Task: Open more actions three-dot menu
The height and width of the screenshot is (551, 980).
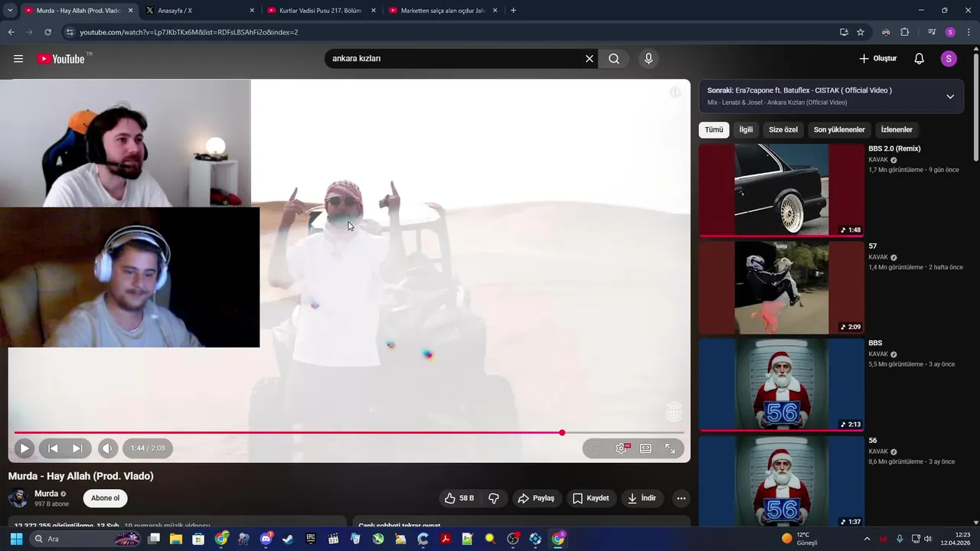Action: tap(681, 498)
